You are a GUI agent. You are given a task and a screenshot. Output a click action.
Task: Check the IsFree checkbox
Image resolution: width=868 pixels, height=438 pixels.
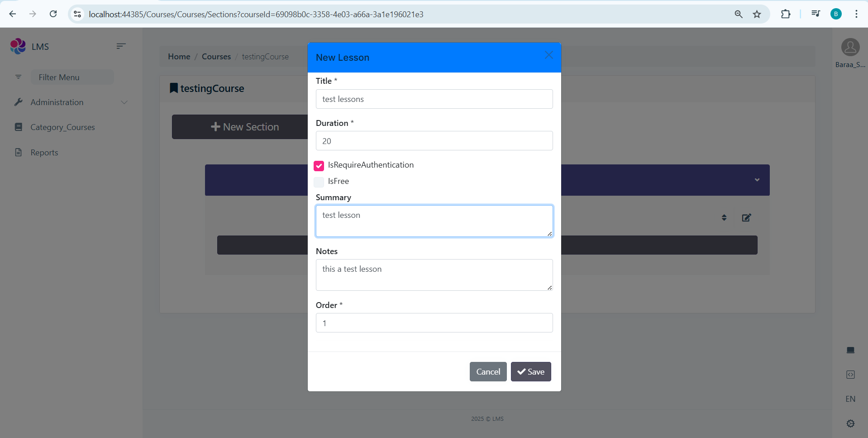tap(319, 182)
